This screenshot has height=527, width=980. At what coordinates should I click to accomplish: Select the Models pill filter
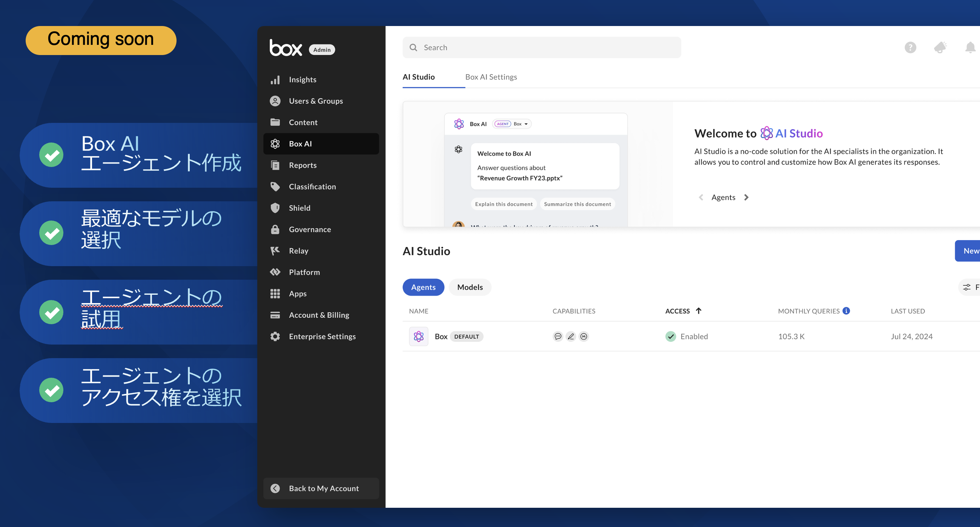[470, 287]
